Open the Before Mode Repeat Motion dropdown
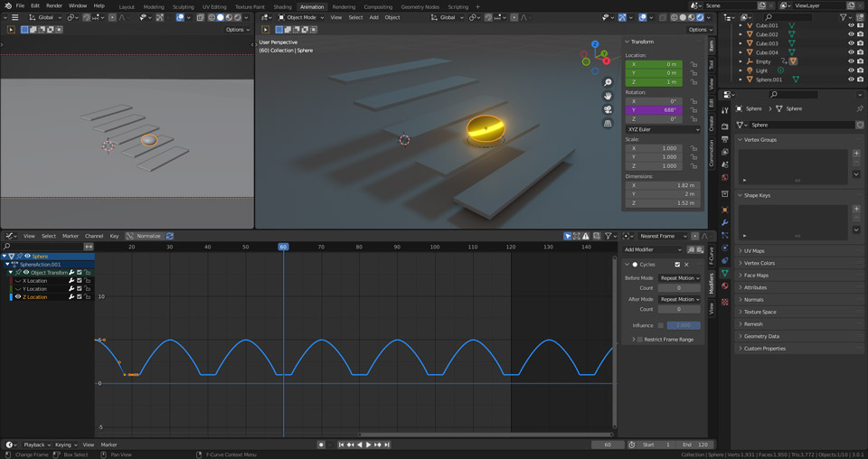Image resolution: width=868 pixels, height=459 pixels. coord(679,278)
